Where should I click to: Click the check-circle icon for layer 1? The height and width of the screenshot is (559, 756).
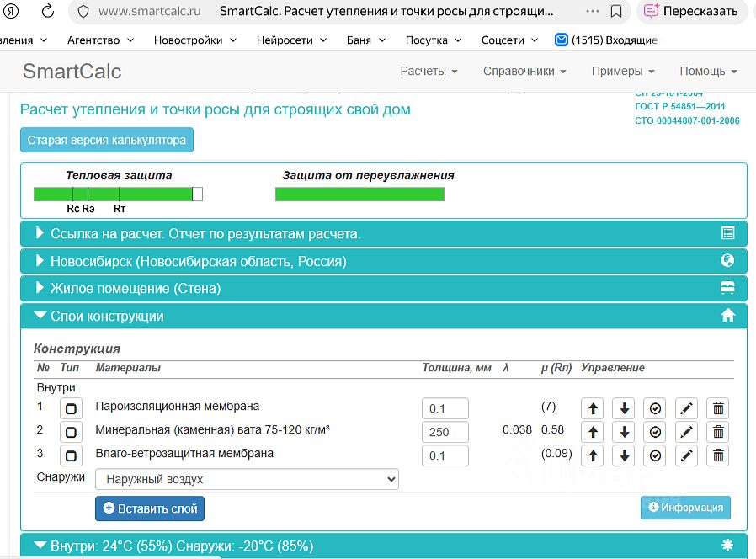(x=655, y=408)
